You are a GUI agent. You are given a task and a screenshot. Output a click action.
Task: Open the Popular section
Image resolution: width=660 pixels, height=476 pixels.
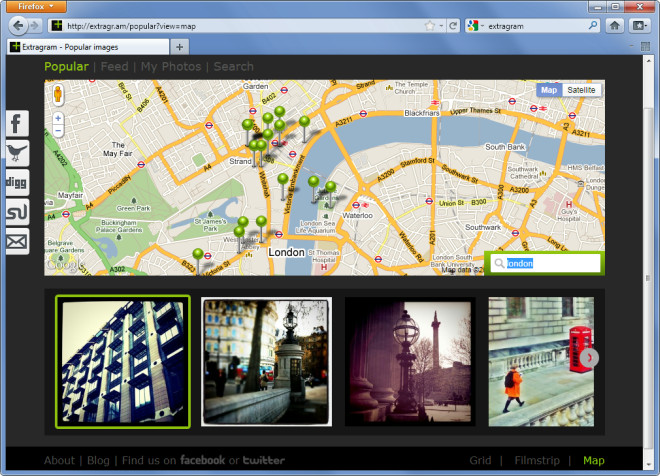pos(67,66)
